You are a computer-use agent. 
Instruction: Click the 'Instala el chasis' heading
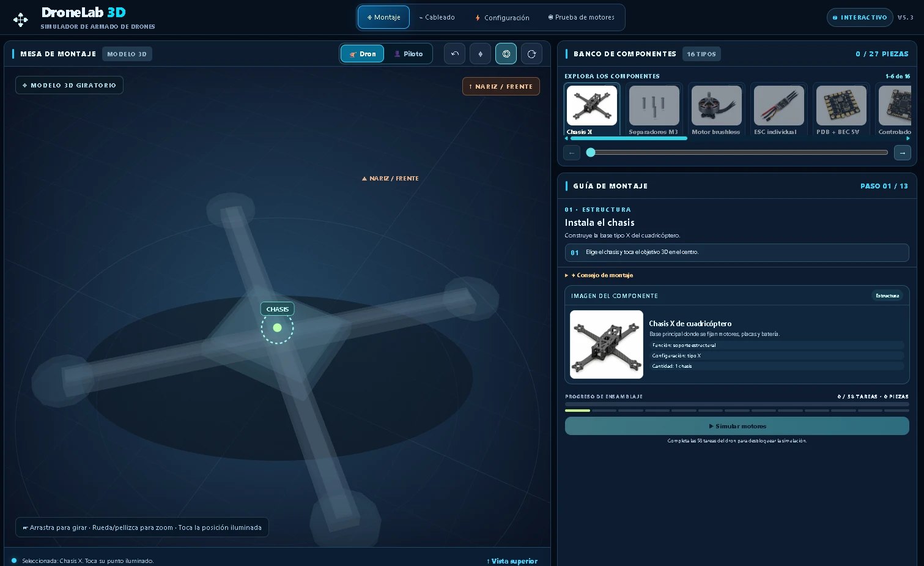pos(599,223)
